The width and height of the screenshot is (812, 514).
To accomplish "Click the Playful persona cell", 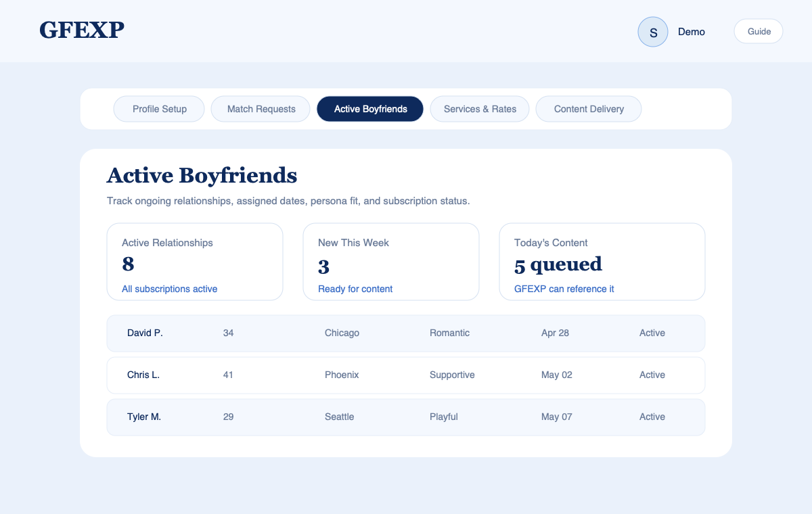I will pos(444,417).
